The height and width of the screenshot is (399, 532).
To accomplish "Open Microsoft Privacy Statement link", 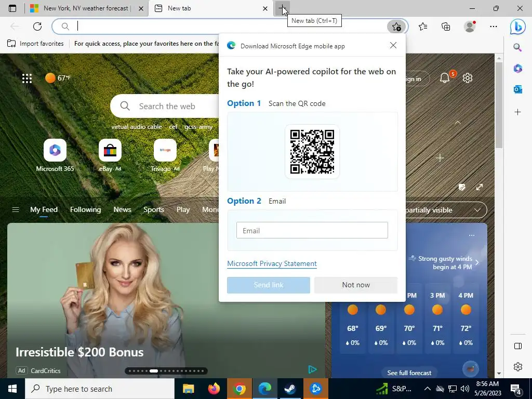I will [272, 263].
